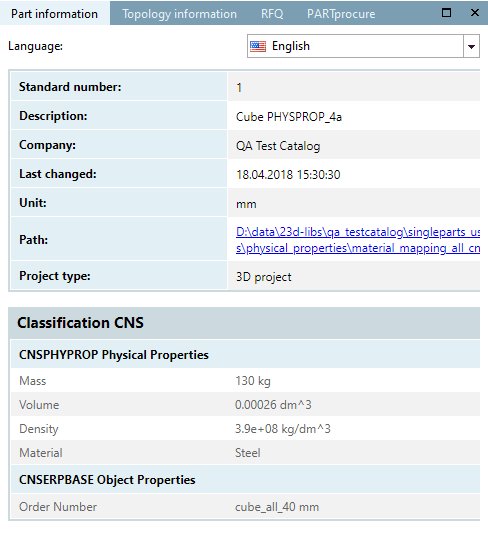The image size is (488, 537).
Task: Select the 'QA Test Catalog' company value
Action: point(278,146)
